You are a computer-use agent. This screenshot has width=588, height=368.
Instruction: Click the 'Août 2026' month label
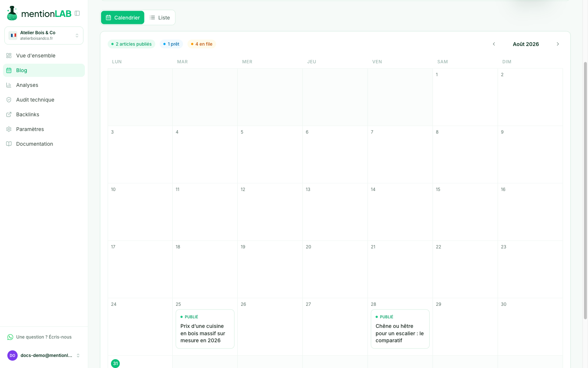pyautogui.click(x=526, y=44)
